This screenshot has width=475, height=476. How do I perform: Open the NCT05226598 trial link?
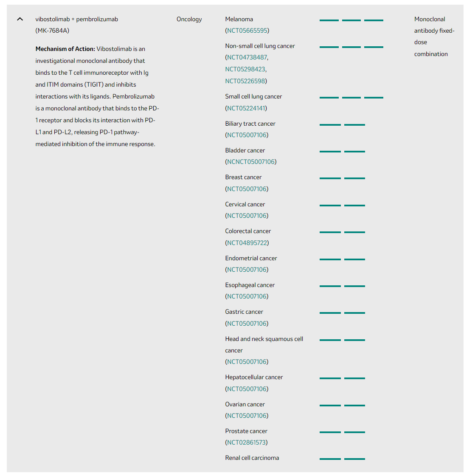pos(245,81)
